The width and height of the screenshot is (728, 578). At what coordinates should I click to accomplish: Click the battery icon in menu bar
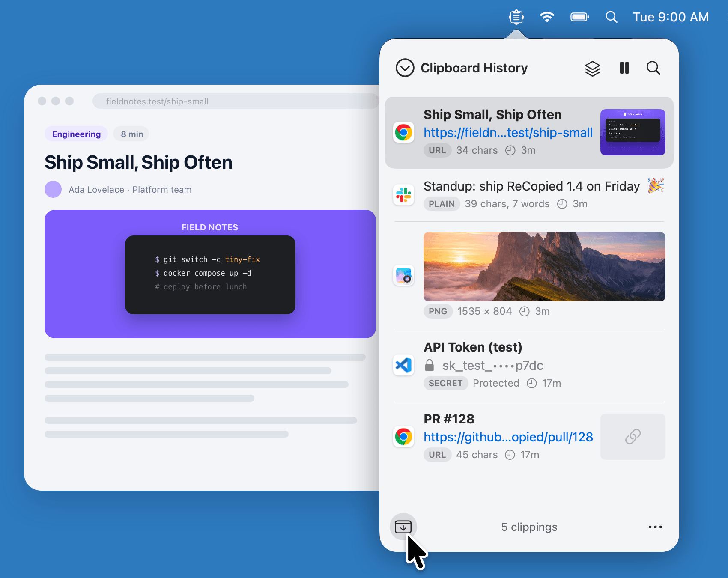580,17
